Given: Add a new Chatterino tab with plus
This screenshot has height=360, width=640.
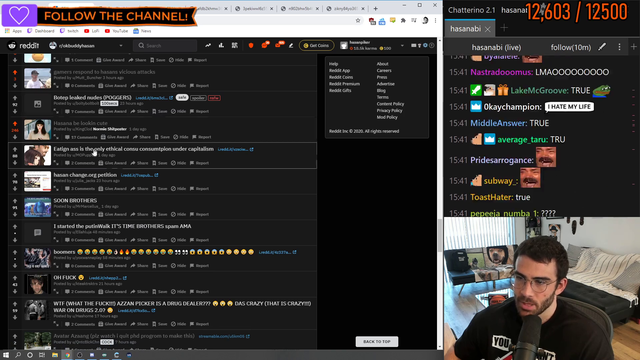Looking at the screenshot, I should coord(504,28).
